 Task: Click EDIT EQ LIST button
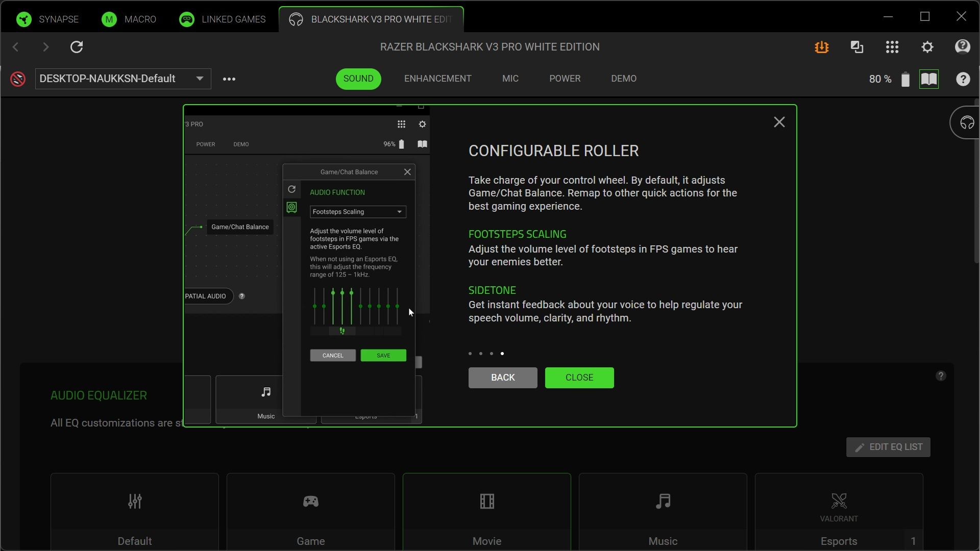pos(888,447)
